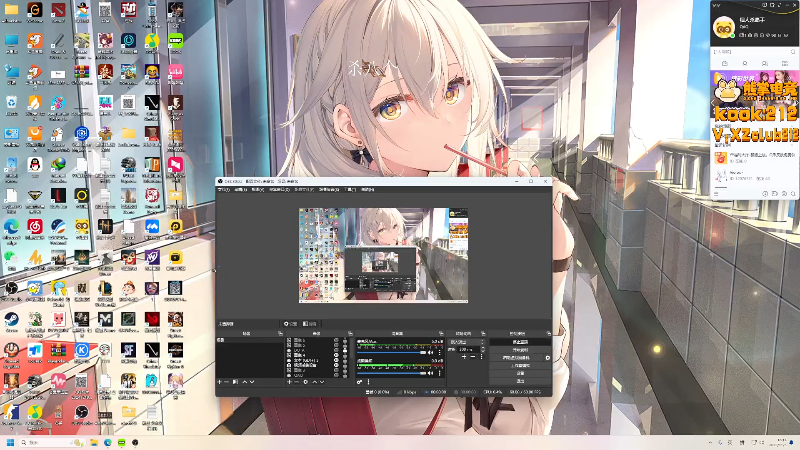800x450 pixels.
Task: Click the OBS Studio taskbar icon
Action: pyautogui.click(x=135, y=442)
